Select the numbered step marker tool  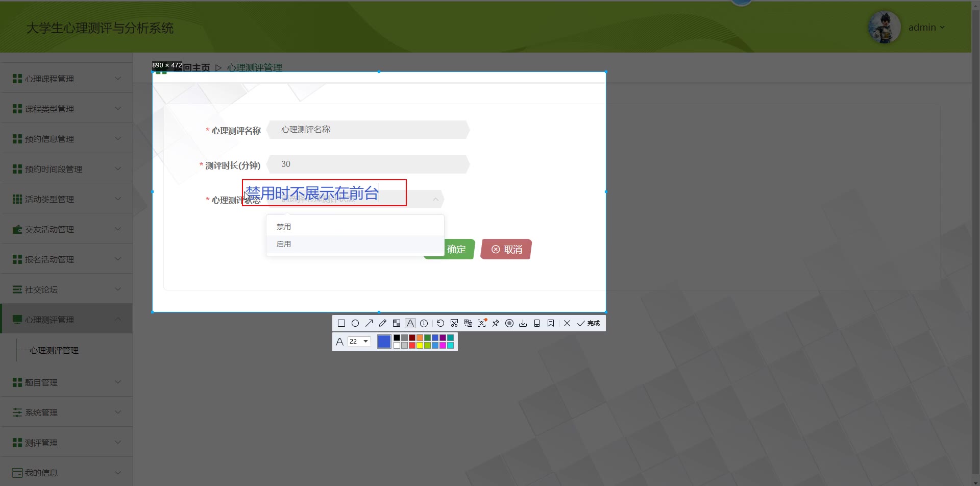[x=424, y=323]
